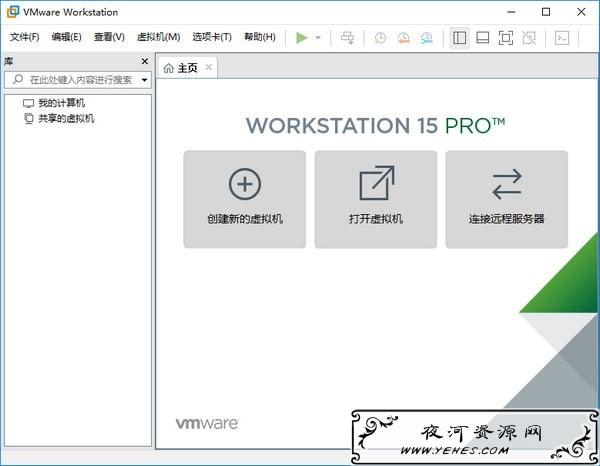Click 创建新的虚拟机 tile

coord(245,199)
